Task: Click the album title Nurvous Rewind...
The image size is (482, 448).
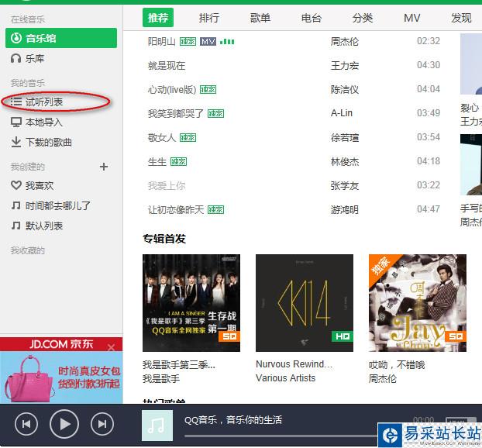Action: pos(294,364)
